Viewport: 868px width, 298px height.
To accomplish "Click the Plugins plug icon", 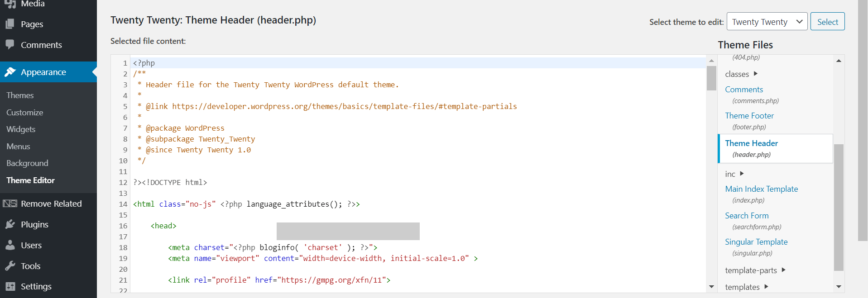I will coord(10,224).
